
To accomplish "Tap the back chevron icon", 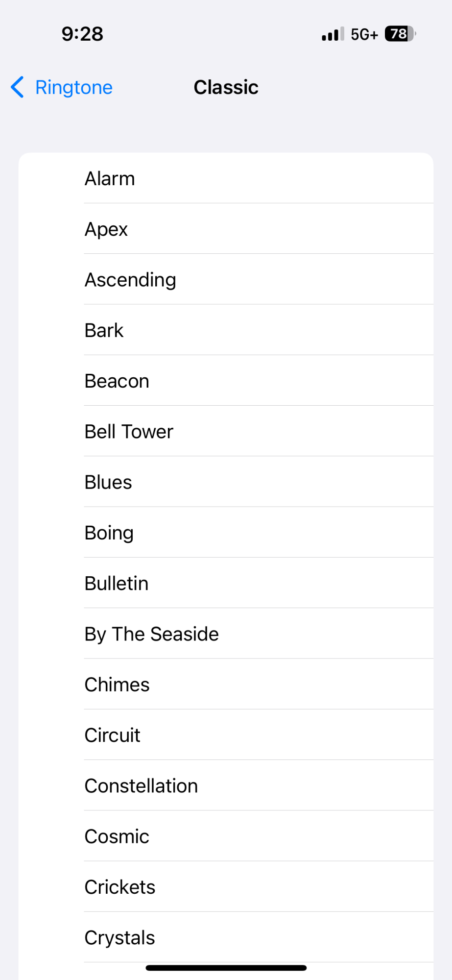I will point(17,87).
